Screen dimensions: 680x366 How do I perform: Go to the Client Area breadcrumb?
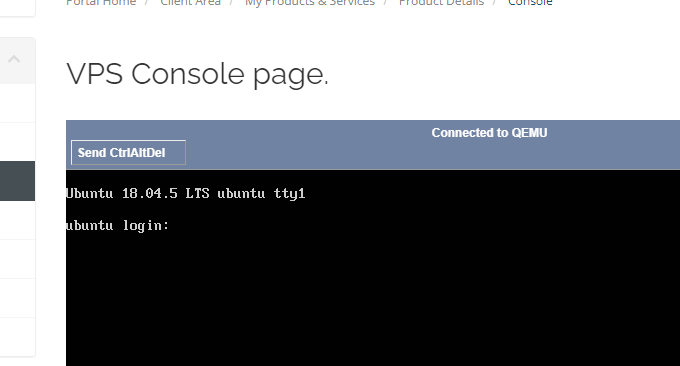tap(190, 3)
